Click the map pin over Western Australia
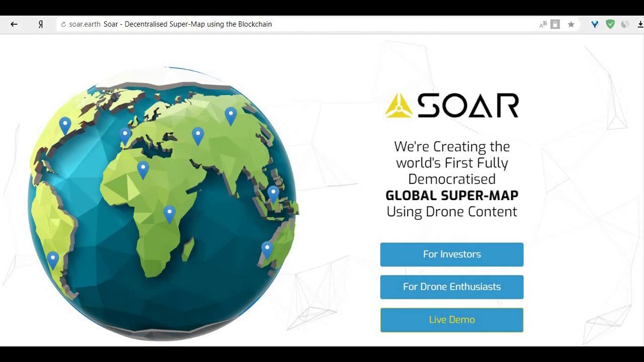 click(267, 250)
